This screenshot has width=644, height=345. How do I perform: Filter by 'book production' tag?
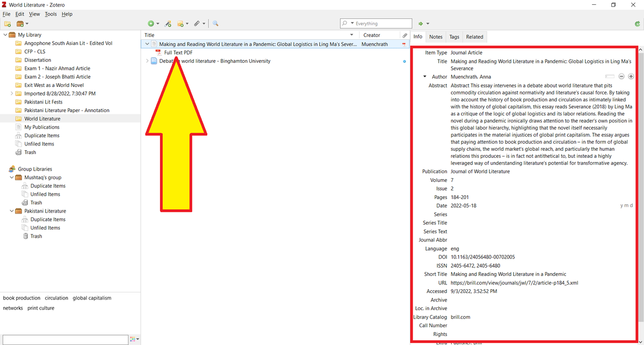[21, 298]
